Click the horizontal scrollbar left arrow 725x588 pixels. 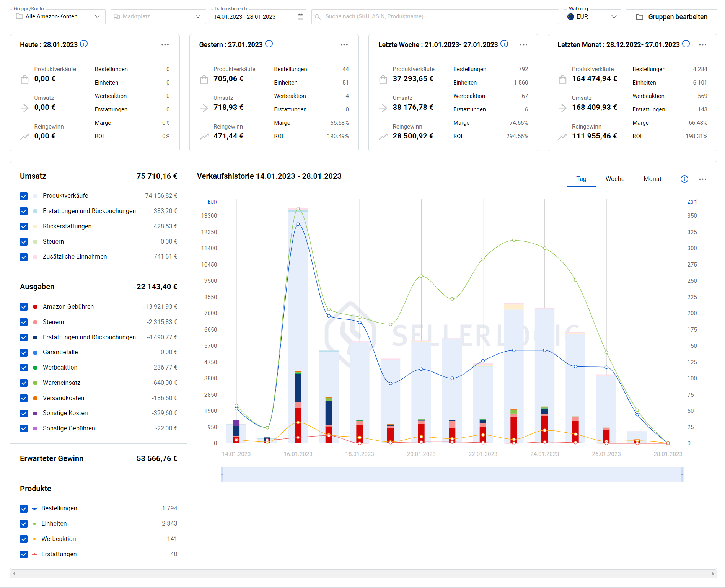point(14,573)
